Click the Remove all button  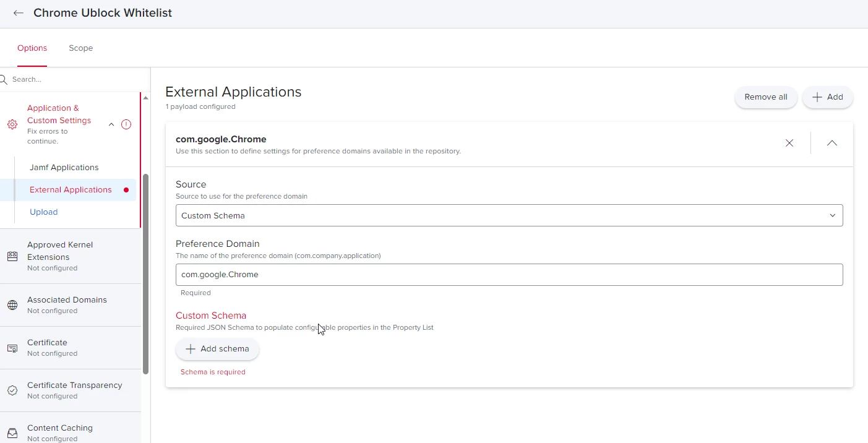point(766,97)
